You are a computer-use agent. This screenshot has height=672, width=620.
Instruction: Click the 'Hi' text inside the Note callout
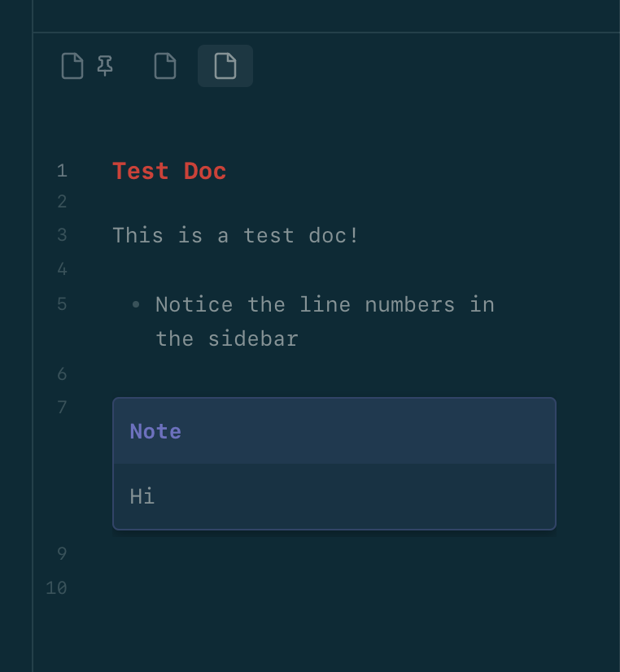(142, 495)
